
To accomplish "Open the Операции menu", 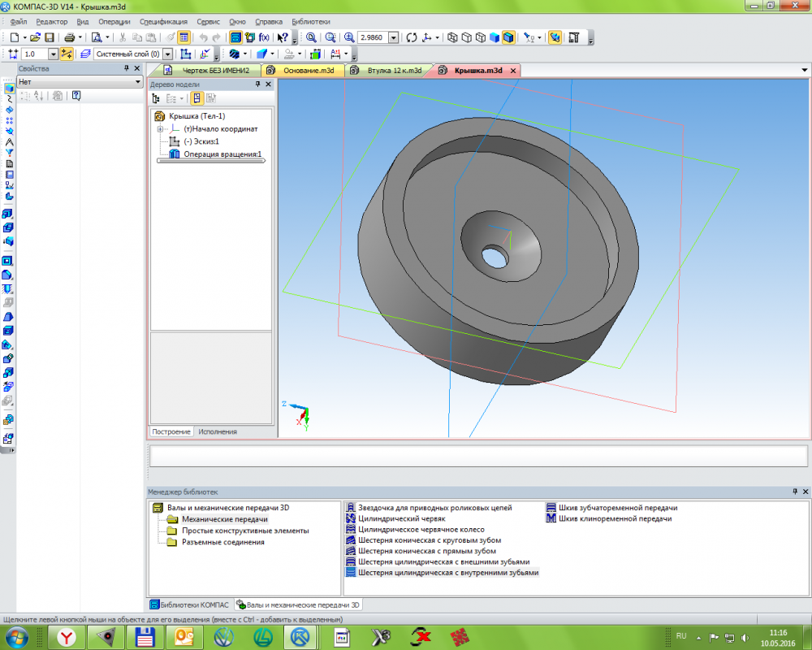I will tap(114, 22).
